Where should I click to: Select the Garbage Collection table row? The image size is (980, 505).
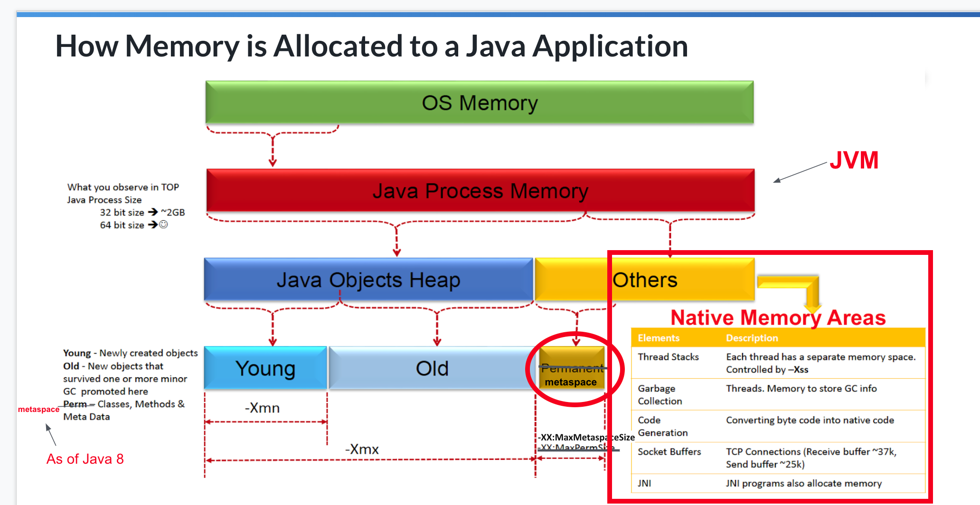pyautogui.click(x=778, y=394)
